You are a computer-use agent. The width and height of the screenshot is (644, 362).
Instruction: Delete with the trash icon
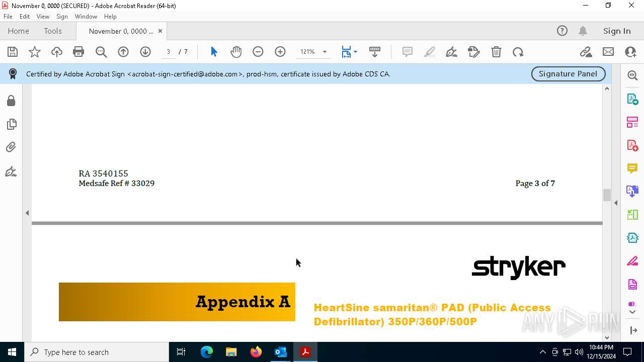496,52
